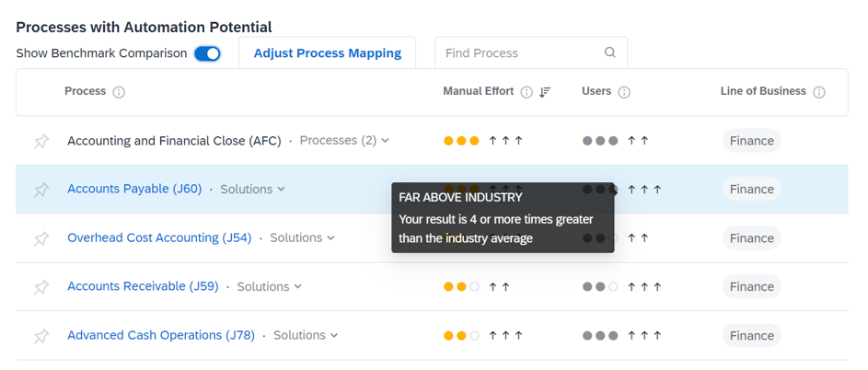
Task: Pin the Accounts Payable (J60) row
Action: tap(41, 190)
